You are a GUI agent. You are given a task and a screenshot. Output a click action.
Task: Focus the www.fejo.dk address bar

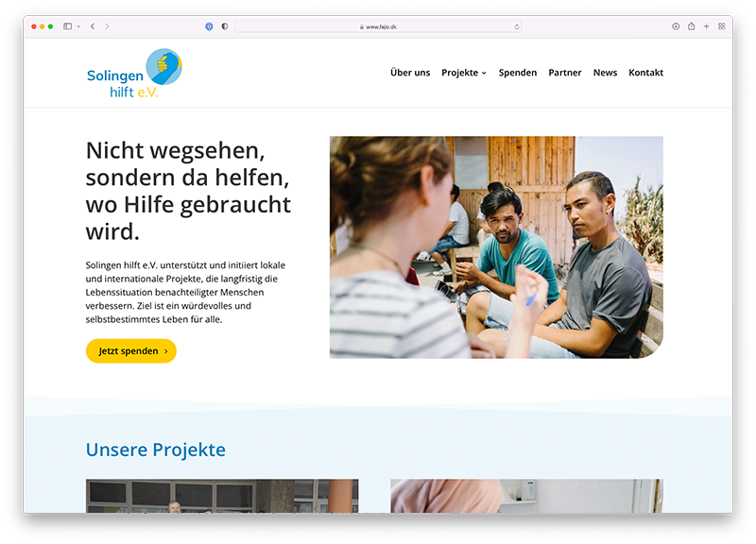point(377,27)
